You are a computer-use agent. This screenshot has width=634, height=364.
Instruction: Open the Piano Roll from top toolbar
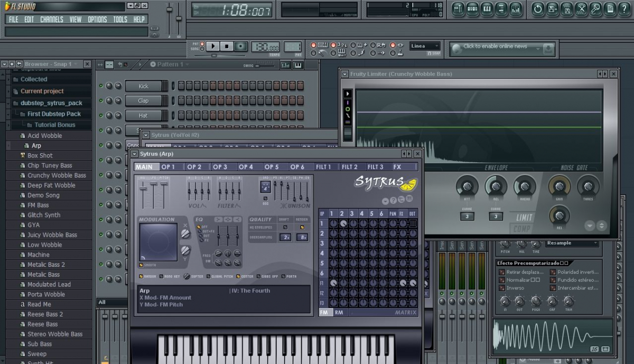[487, 8]
